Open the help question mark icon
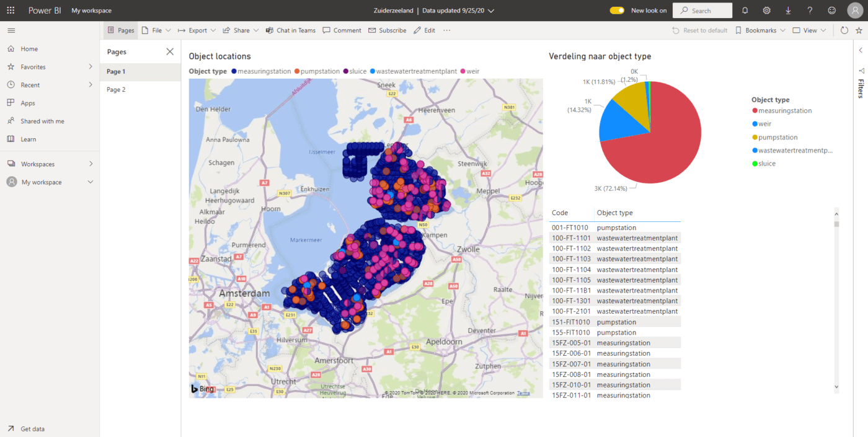868x437 pixels. click(810, 11)
